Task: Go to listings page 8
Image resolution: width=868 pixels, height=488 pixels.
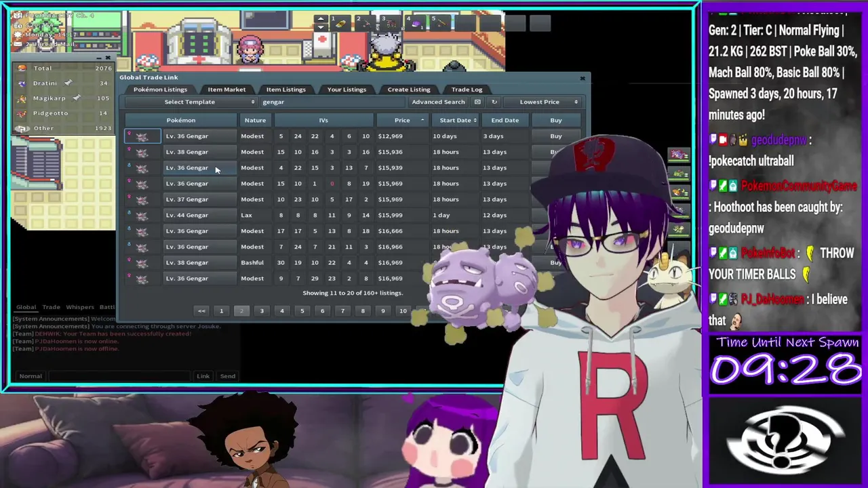Action: [363, 311]
